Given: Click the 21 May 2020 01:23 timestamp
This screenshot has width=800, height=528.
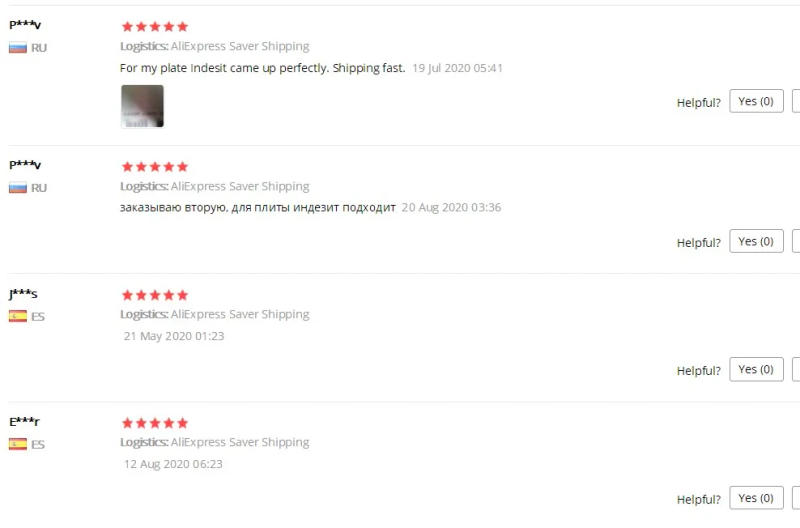Looking at the screenshot, I should pyautogui.click(x=174, y=336).
